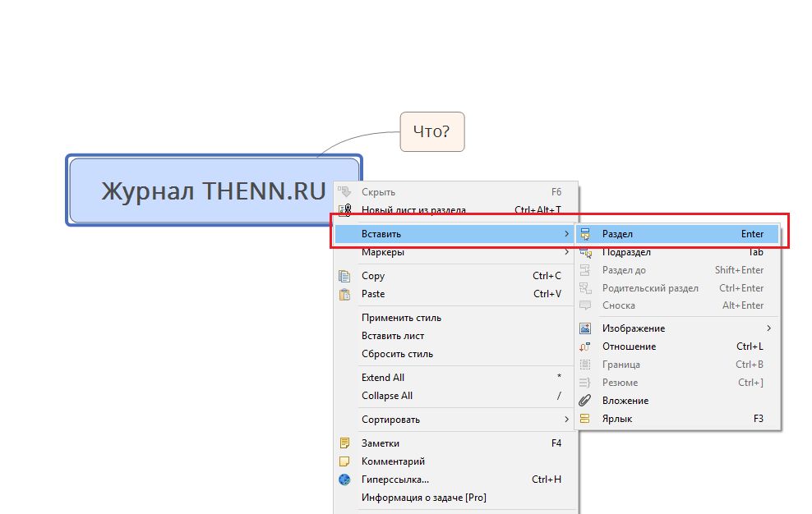Open Заметки from the context menu
812x514 pixels.
pyautogui.click(x=455, y=443)
